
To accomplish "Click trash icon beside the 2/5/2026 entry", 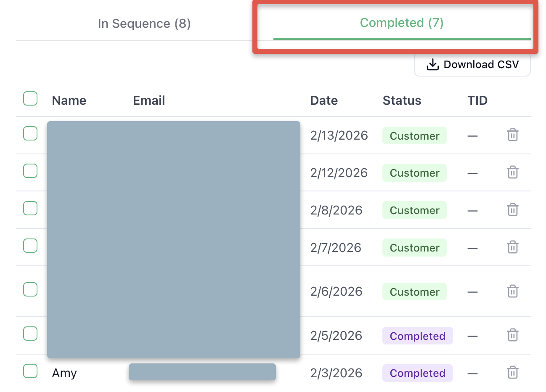I will click(x=512, y=335).
